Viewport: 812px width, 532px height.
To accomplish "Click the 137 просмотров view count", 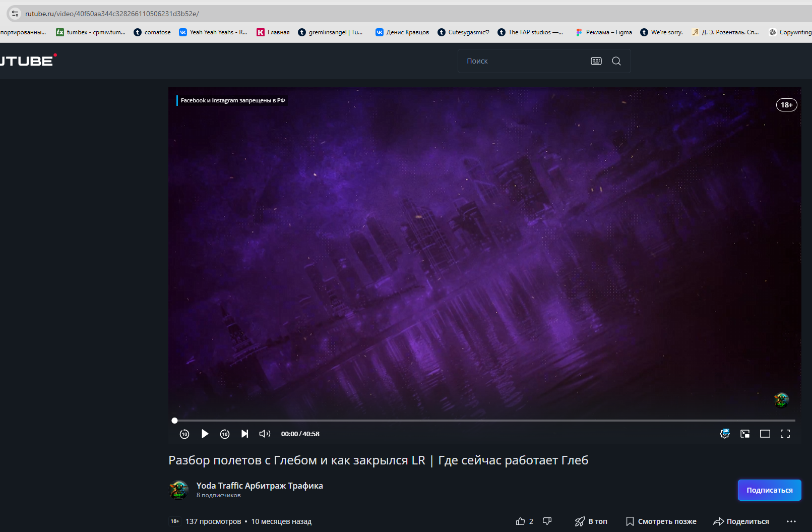I will tap(213, 521).
